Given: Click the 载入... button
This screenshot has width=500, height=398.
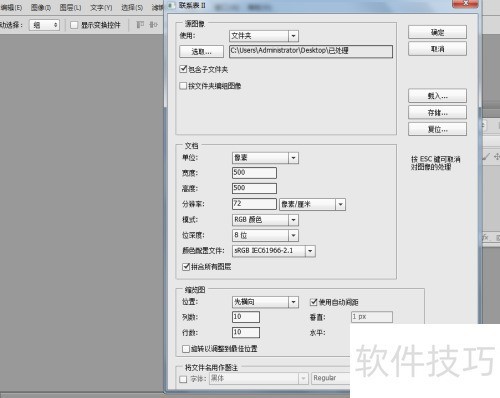Looking at the screenshot, I should (437, 96).
